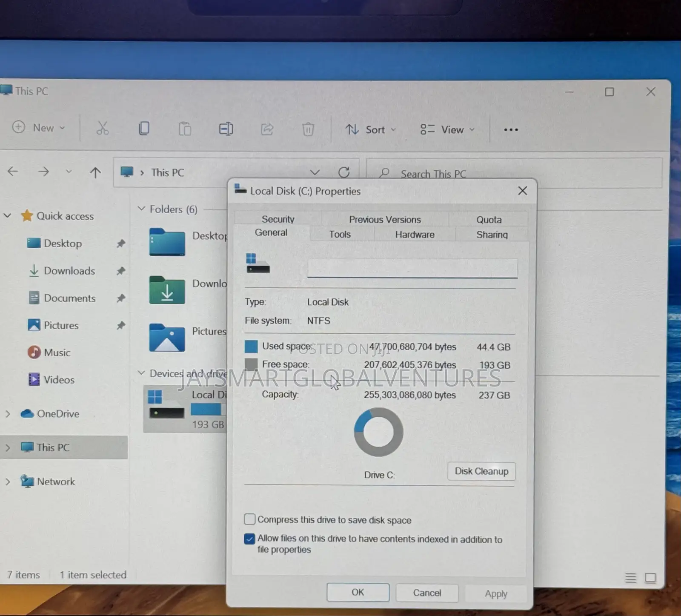Screen dimensions: 681x616
Task: Open Pictures in Quick access sidebar
Action: pyautogui.click(x=53, y=325)
